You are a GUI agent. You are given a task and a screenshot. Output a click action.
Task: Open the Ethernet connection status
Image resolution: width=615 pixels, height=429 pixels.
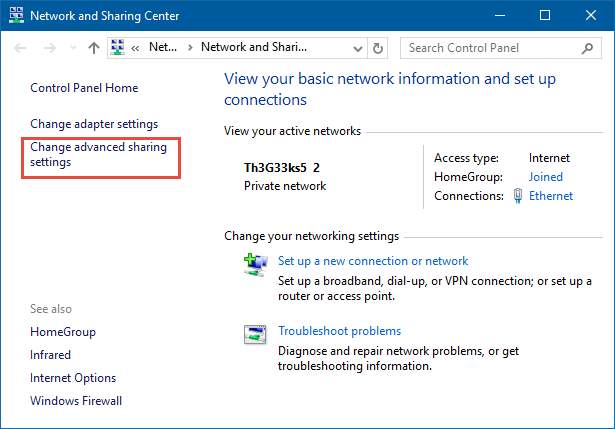click(x=550, y=196)
